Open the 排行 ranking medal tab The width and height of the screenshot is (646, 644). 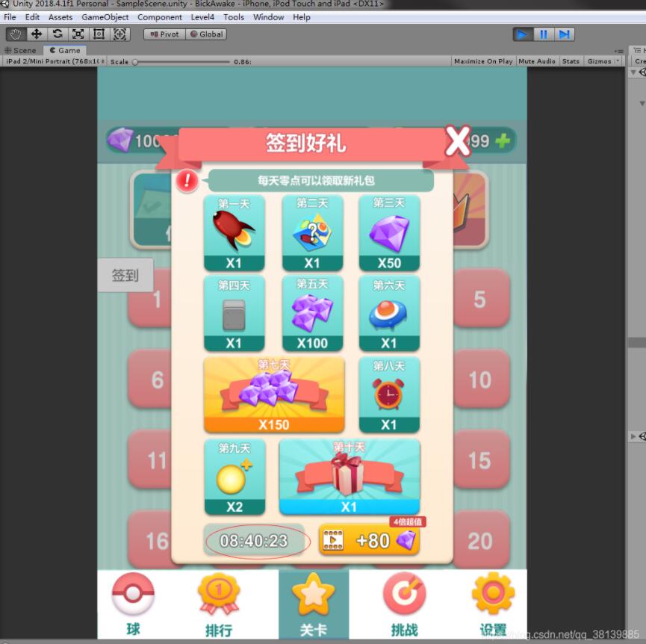click(x=219, y=604)
